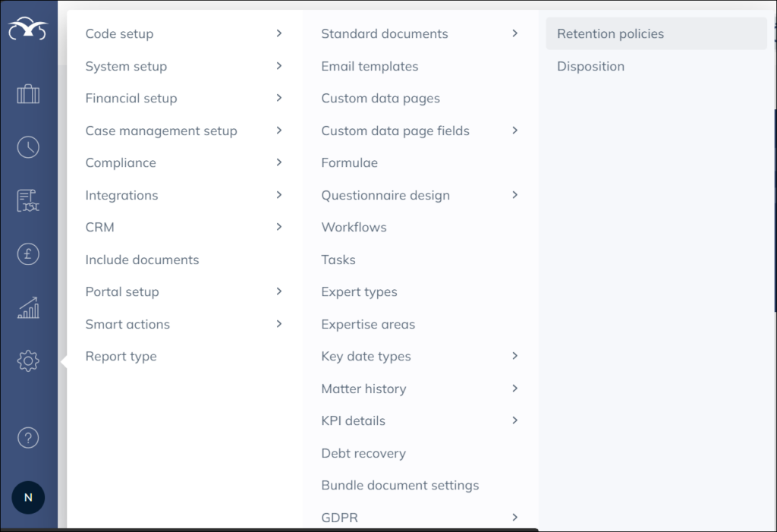This screenshot has width=777, height=532.
Task: Open the pound sign finance icon
Action: 28,254
